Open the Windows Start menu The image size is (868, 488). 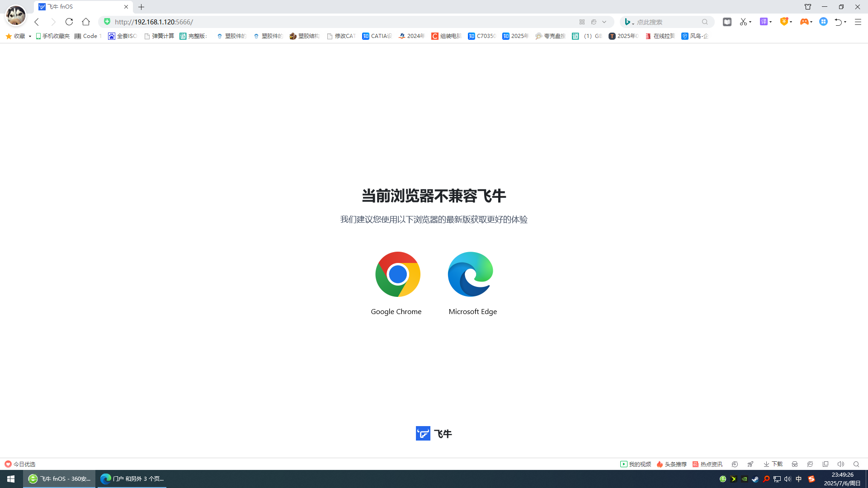click(11, 479)
